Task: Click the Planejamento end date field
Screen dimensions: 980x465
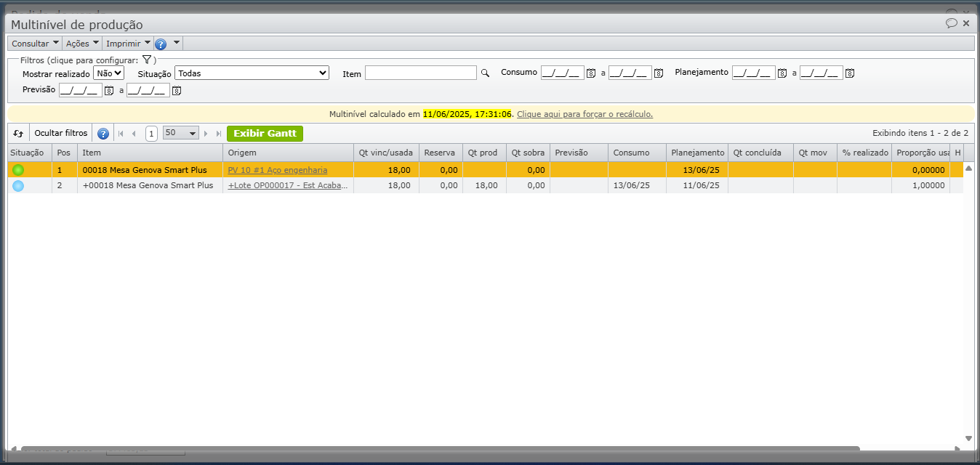Action: pyautogui.click(x=822, y=73)
